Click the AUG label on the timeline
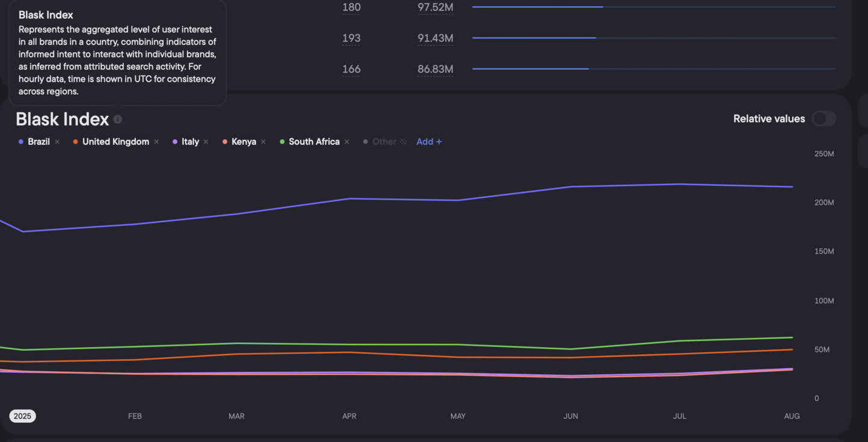868x442 pixels. [x=792, y=416]
